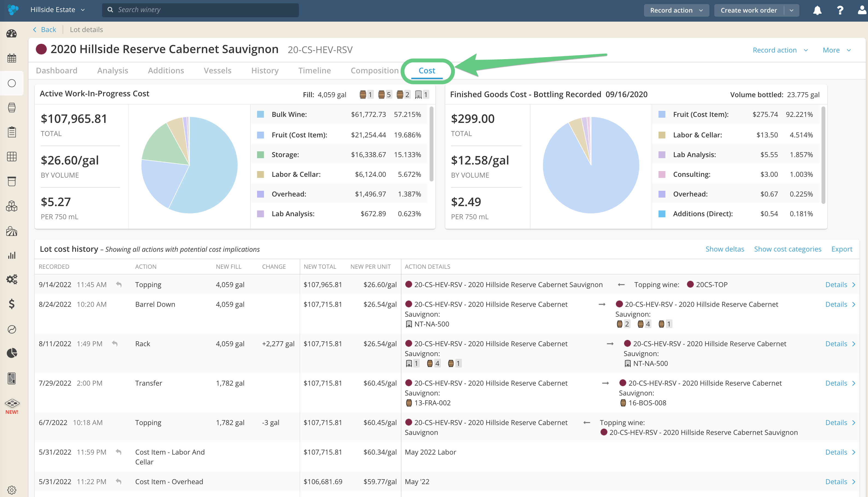The width and height of the screenshot is (868, 497).
Task: Open the help question mark
Action: tap(840, 10)
